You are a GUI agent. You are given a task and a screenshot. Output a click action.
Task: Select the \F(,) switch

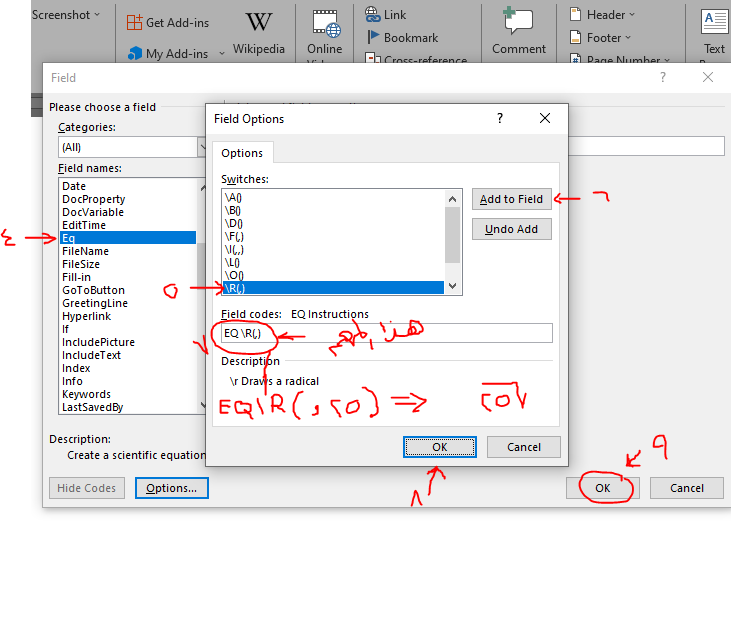(x=333, y=236)
